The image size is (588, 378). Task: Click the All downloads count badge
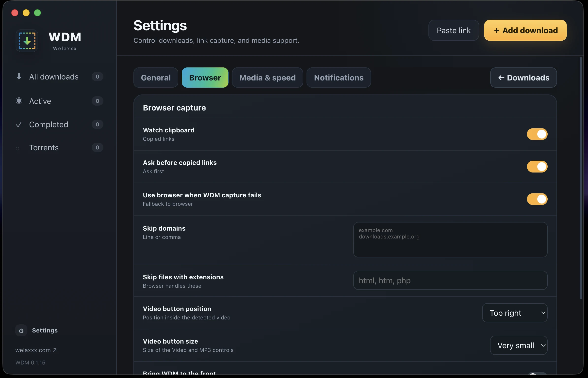coord(97,77)
